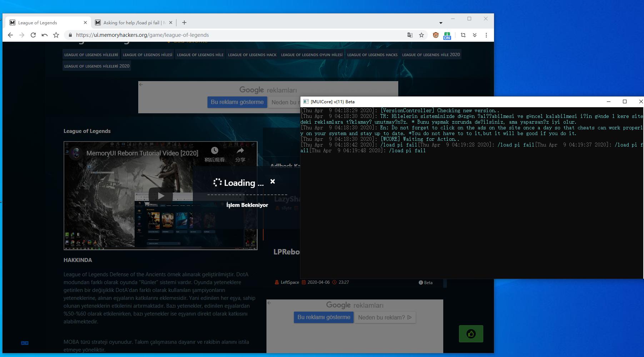Image resolution: width=644 pixels, height=357 pixels.
Task: Click the İşlem Bekleniyor status text
Action: pos(247,205)
